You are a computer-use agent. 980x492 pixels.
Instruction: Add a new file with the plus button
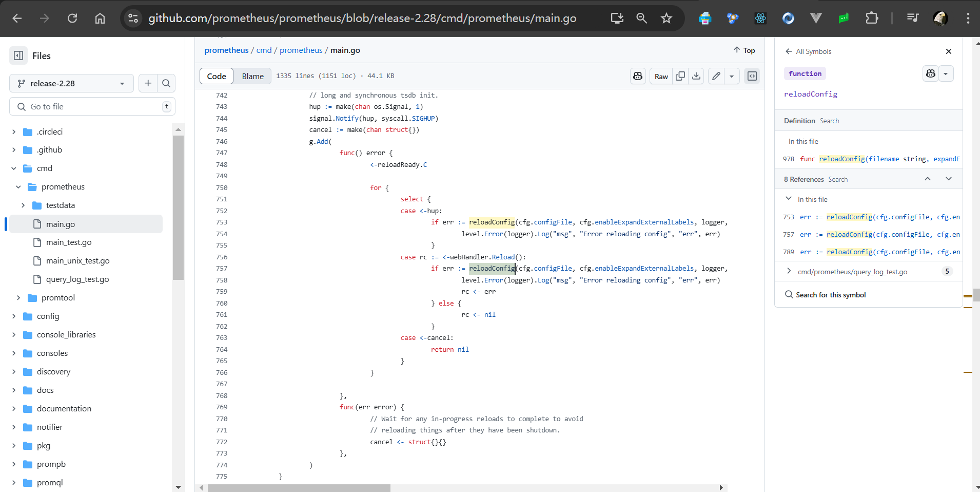148,83
